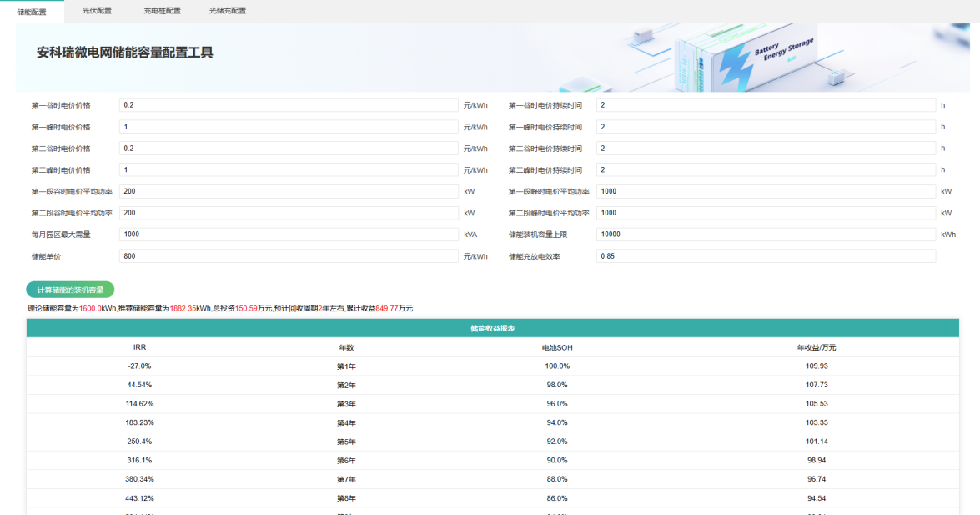
Task: Focus the 第一峰时电价价格 input box
Action: [x=289, y=127]
